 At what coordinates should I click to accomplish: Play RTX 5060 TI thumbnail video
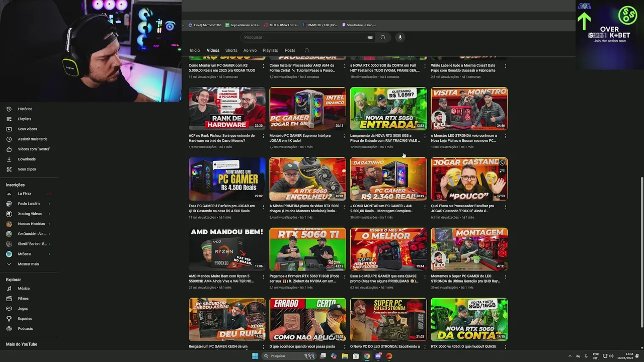click(307, 249)
